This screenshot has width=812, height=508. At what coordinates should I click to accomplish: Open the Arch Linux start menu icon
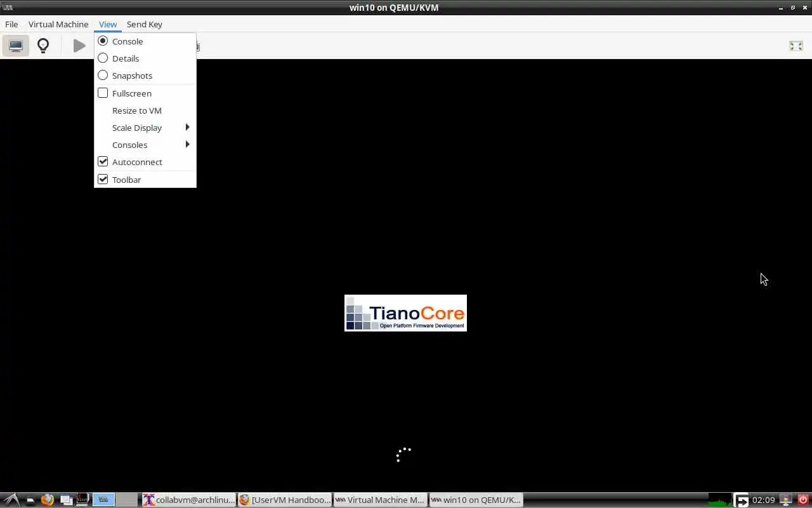coord(13,500)
